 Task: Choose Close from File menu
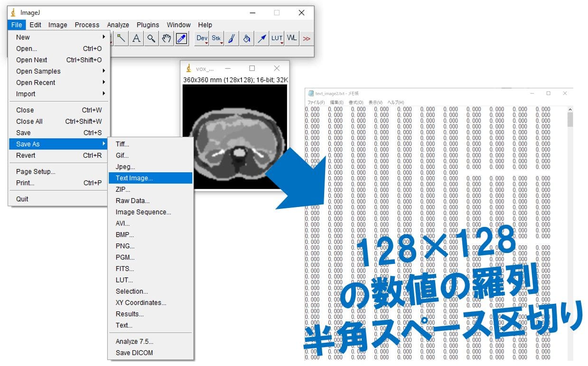coord(59,110)
